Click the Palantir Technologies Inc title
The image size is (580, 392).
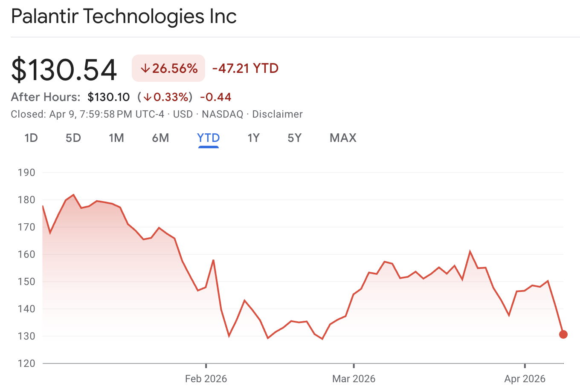click(124, 16)
